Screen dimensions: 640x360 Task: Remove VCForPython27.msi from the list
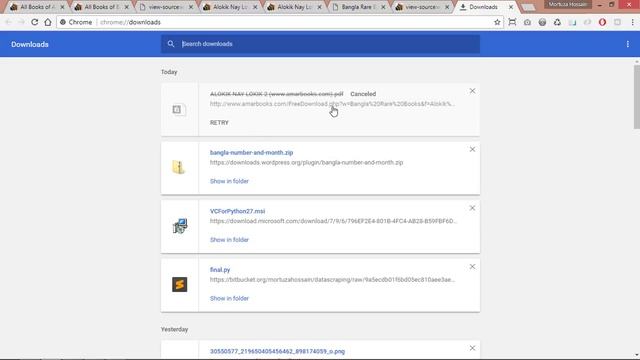[x=472, y=208]
